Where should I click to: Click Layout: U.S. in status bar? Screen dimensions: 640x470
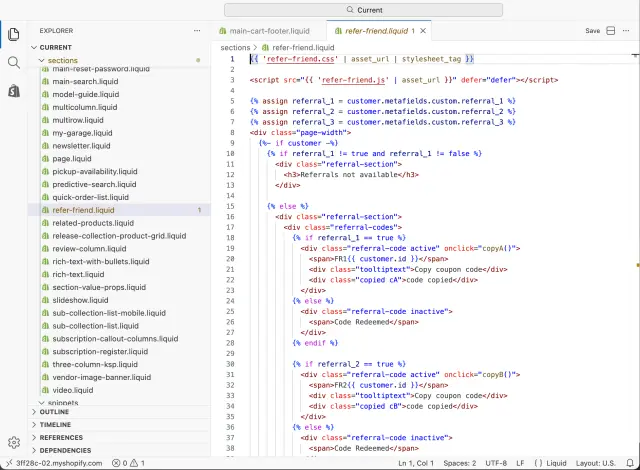[596, 463]
